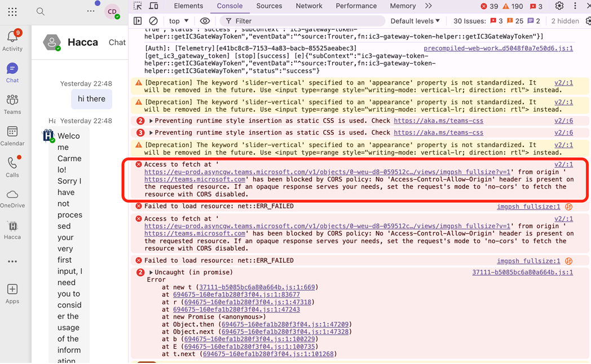The width and height of the screenshot is (591, 364).
Task: Click the Teams search magnifier icon
Action: click(41, 12)
